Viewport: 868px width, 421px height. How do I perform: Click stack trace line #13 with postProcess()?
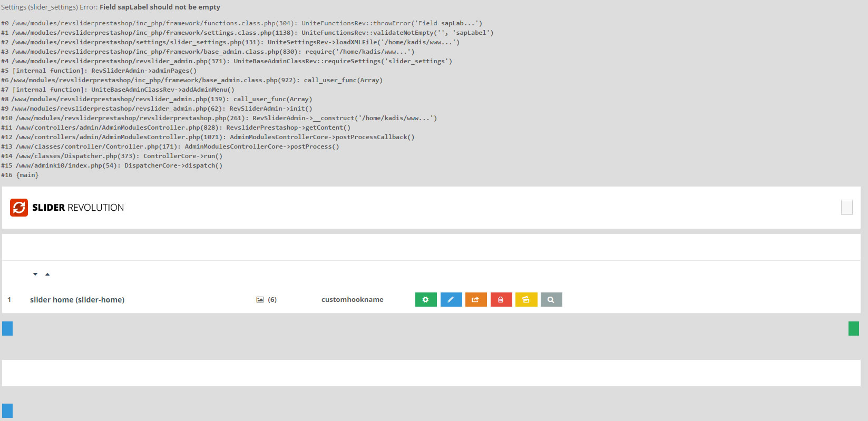click(170, 146)
